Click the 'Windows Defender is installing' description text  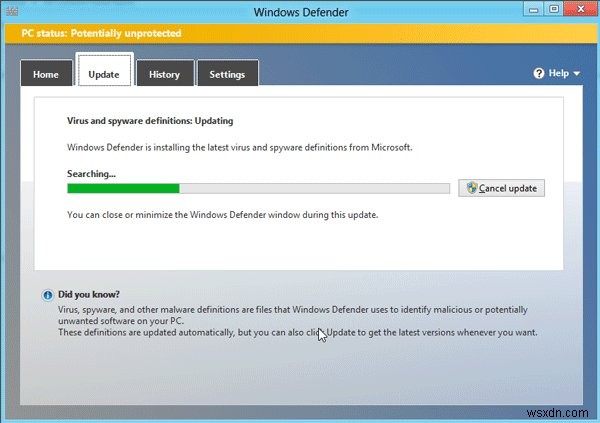pos(240,147)
